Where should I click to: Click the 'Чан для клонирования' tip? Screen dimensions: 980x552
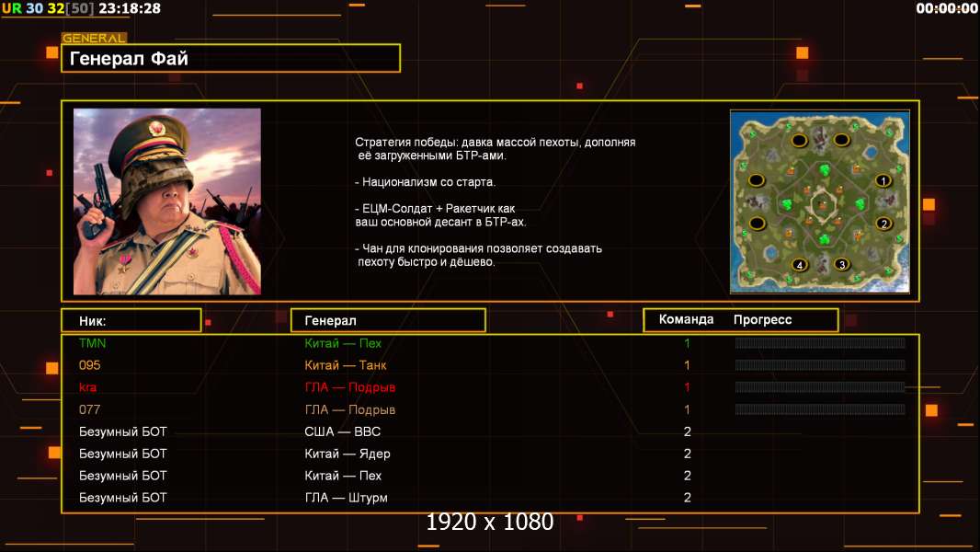479,255
